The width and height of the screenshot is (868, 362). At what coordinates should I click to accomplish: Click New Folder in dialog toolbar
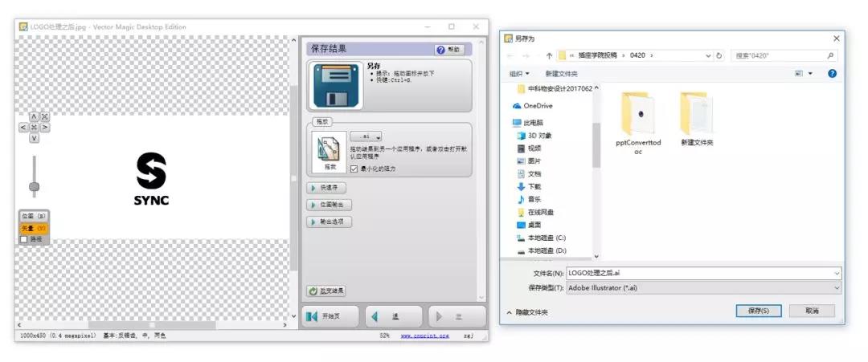pyautogui.click(x=563, y=73)
